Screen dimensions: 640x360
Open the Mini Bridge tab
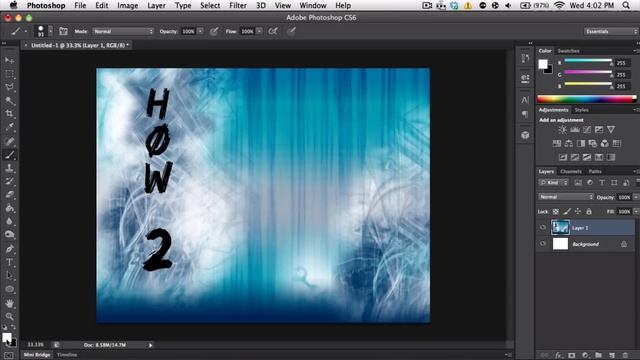[37, 355]
